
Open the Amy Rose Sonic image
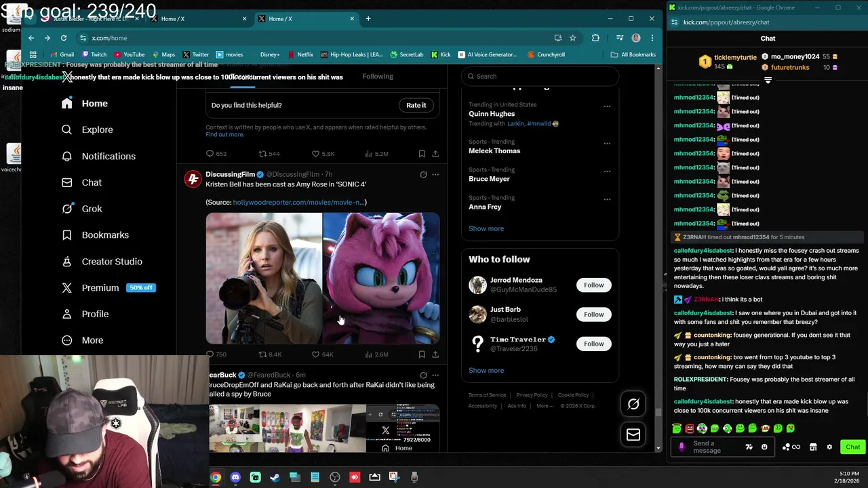381,278
